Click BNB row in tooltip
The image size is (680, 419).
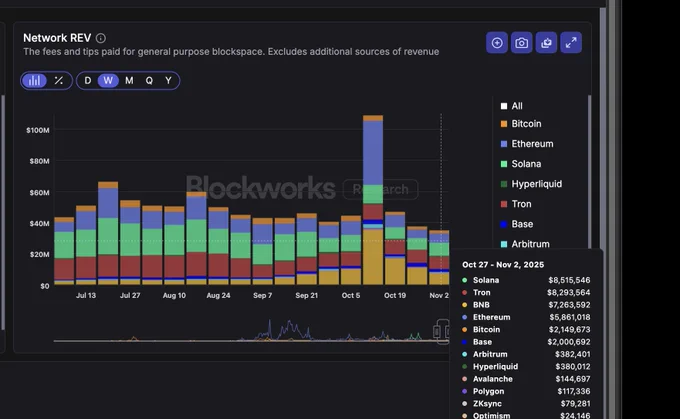coord(526,305)
